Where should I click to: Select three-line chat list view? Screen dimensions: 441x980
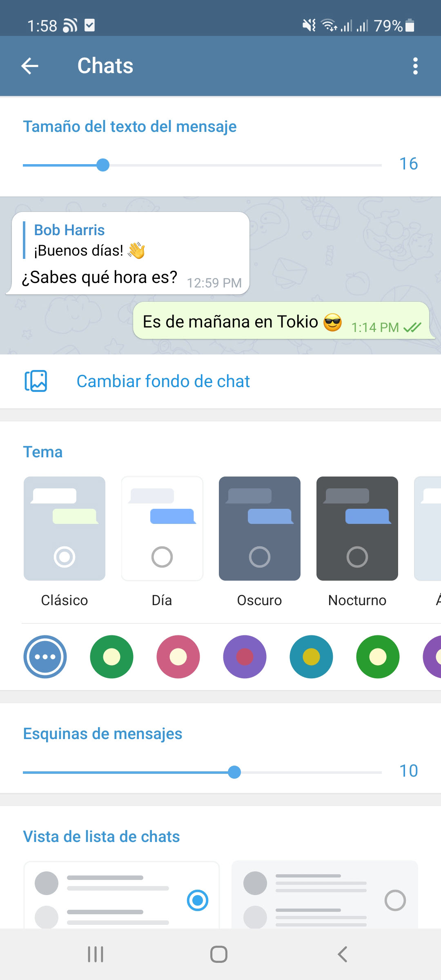[325, 895]
